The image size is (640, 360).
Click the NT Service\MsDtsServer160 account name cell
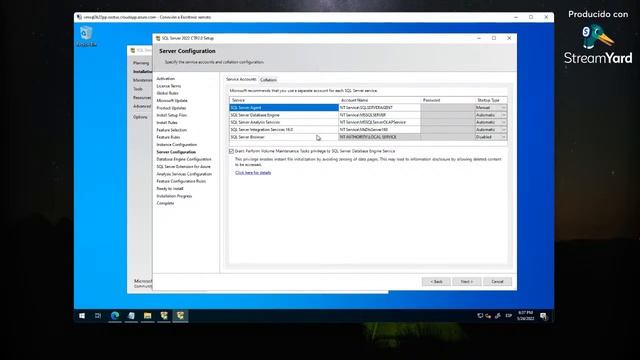coord(380,130)
